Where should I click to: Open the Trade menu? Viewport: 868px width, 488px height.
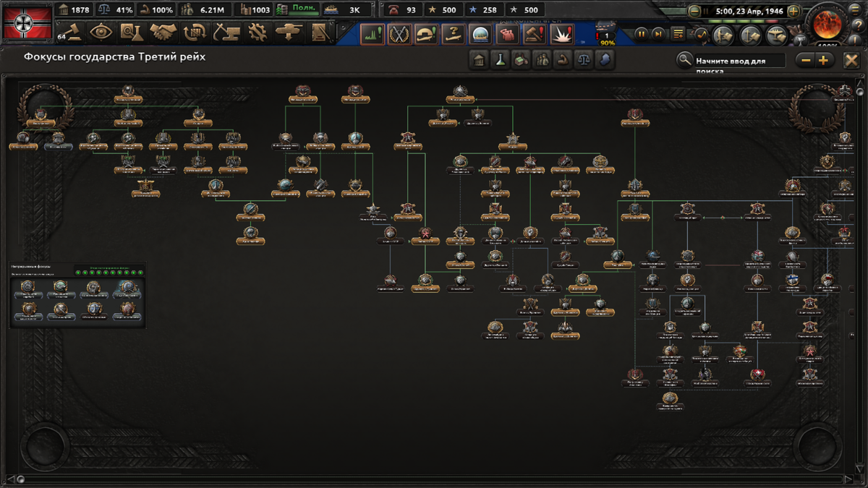(x=195, y=33)
